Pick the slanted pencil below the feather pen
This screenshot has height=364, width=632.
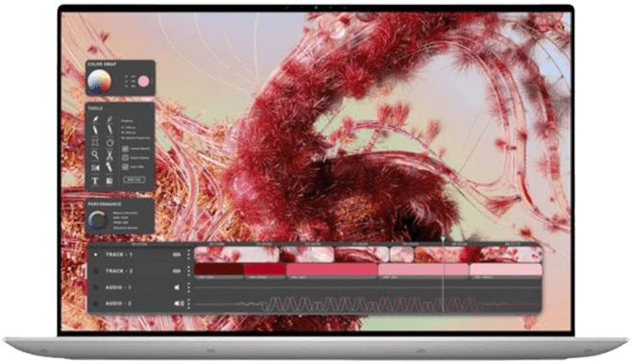coord(109,130)
